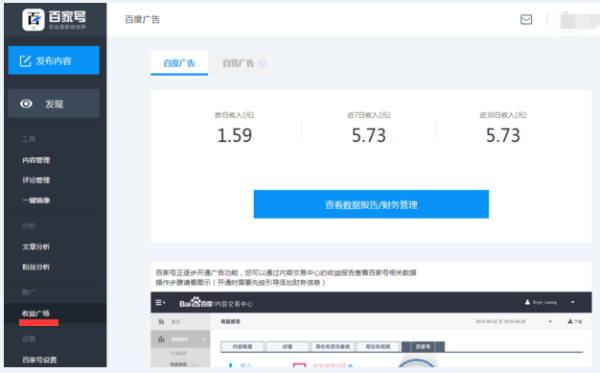Screen dimensions: 600x373
Task: Open the mail inbox envelope icon
Action: 526,19
